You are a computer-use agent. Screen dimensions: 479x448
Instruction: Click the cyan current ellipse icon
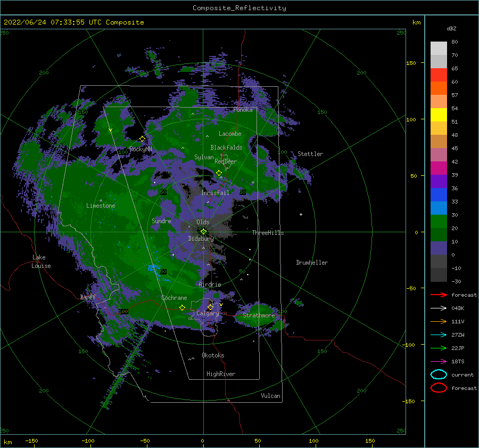pos(439,374)
